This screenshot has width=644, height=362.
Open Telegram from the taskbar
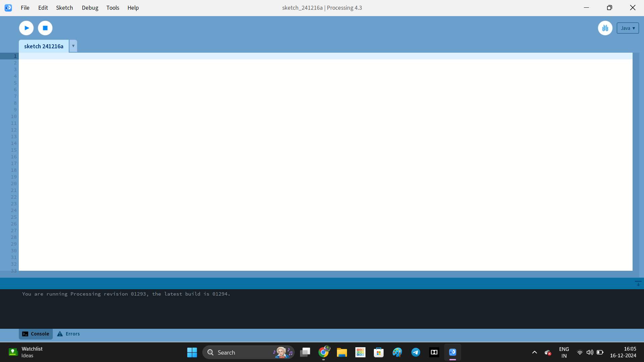click(x=416, y=352)
